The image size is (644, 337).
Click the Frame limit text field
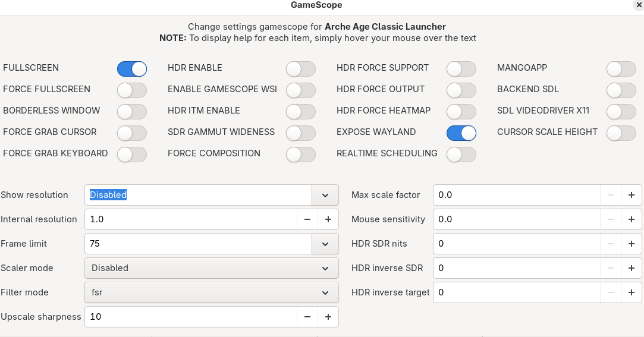pyautogui.click(x=198, y=244)
